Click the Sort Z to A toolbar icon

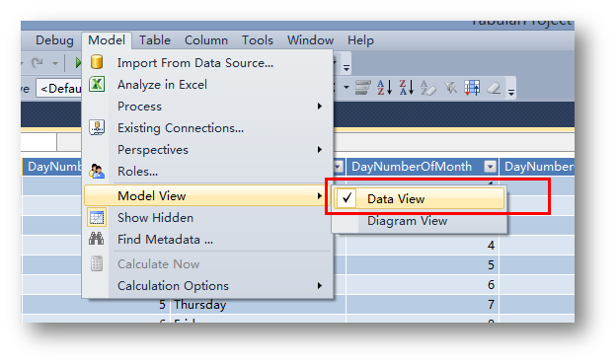pyautogui.click(x=406, y=87)
